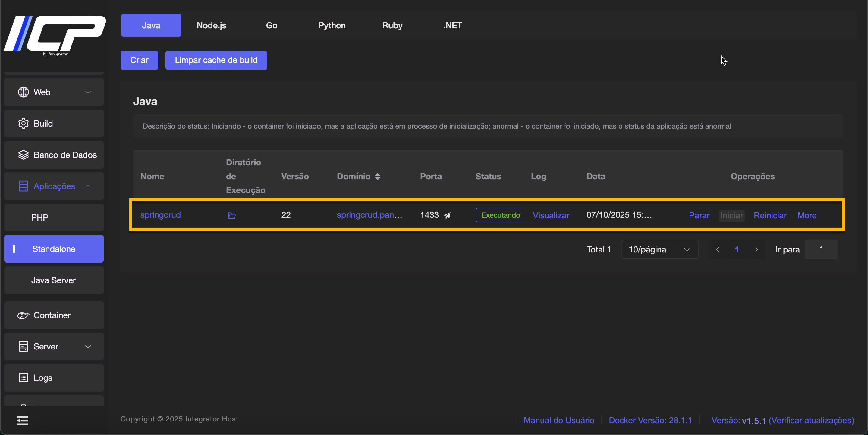The image size is (868, 435).
Task: Click the Logs list icon in the sidebar
Action: coord(23,378)
